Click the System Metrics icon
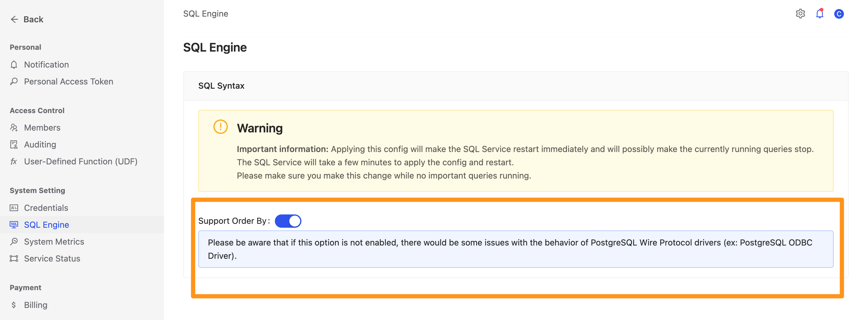The image size is (868, 320). (x=14, y=242)
